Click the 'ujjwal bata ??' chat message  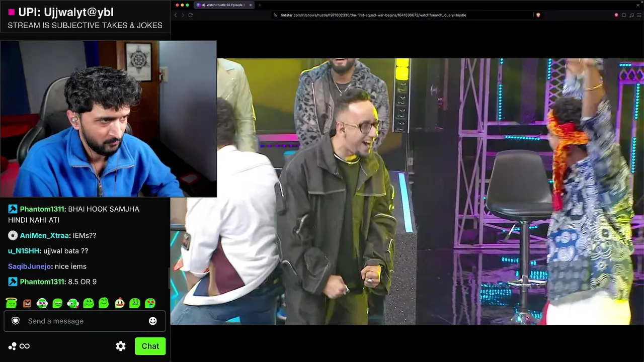pos(65,251)
